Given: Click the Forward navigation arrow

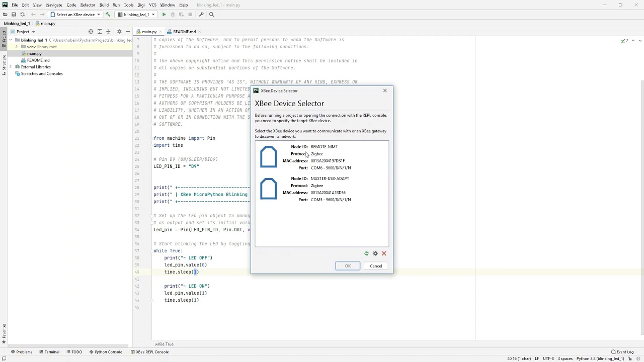Looking at the screenshot, I should pos(42,15).
